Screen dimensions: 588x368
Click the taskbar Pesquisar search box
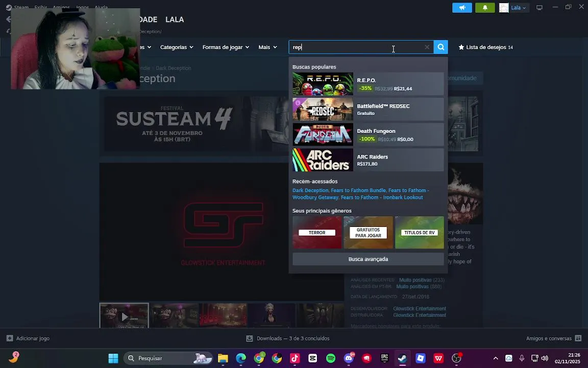(168, 358)
